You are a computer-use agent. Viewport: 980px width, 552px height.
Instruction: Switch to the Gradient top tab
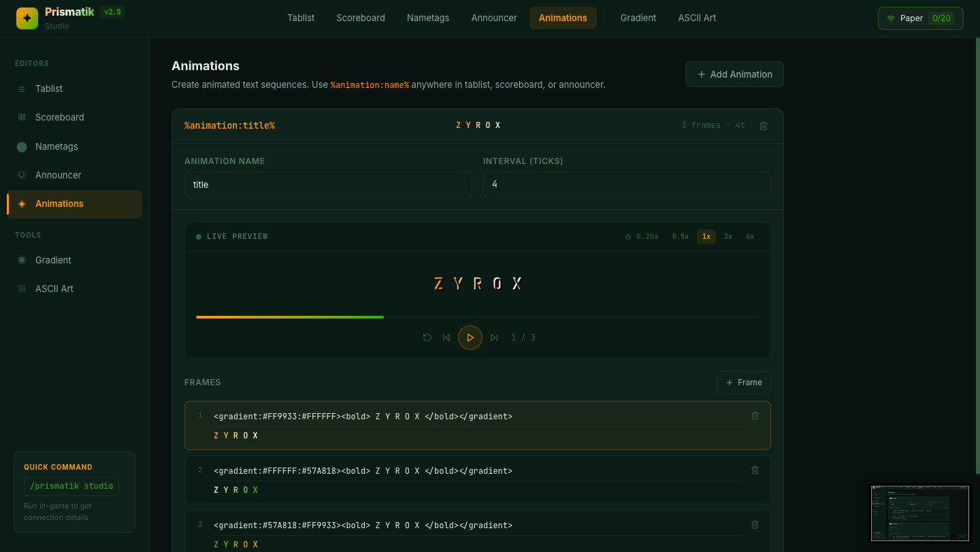(x=638, y=18)
